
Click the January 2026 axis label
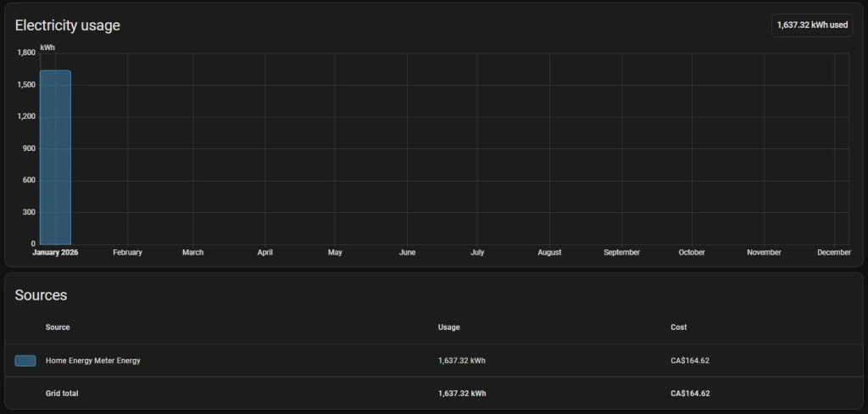click(55, 253)
